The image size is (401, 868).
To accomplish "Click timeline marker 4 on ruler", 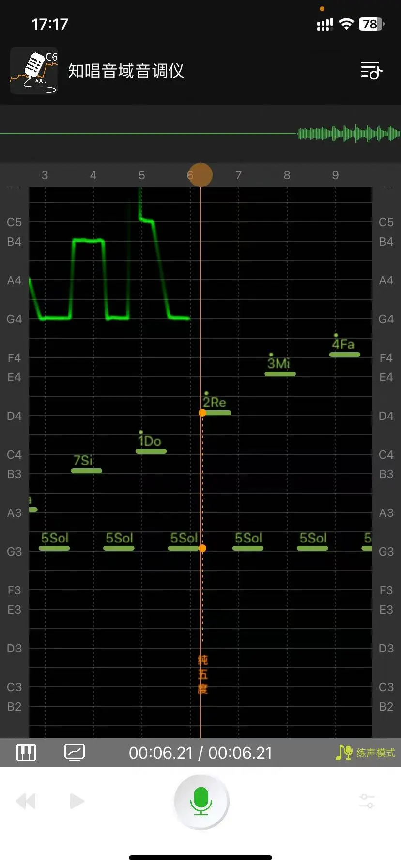I will pos(93,175).
